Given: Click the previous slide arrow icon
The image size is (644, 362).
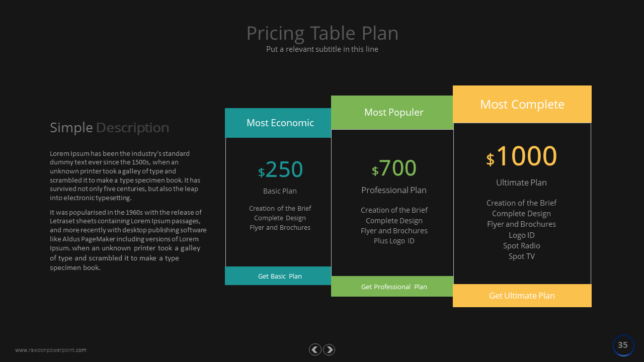Looking at the screenshot, I should pos(315,350).
